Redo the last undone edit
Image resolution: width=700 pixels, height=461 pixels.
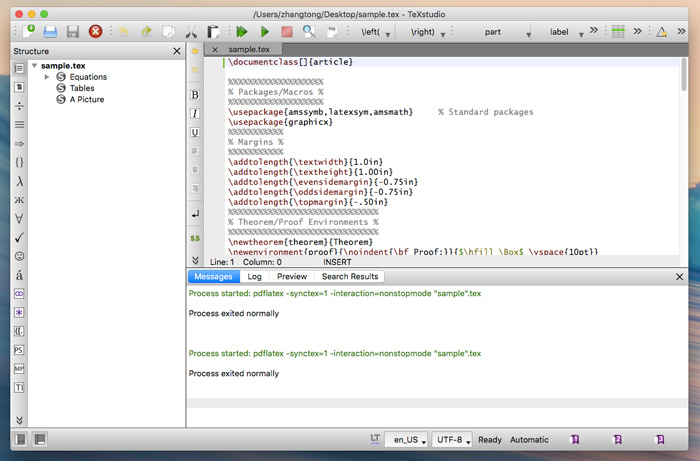pyautogui.click(x=146, y=32)
